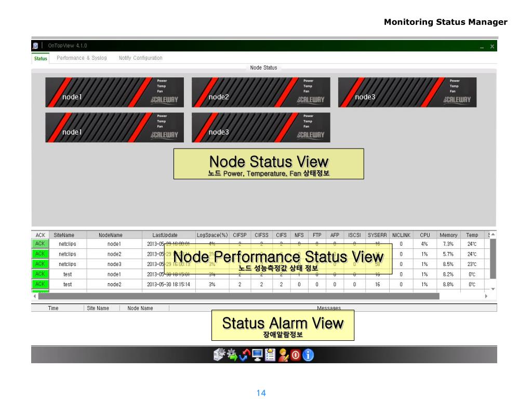Click the Time header in alarm list
The width and height of the screenshot is (532, 399).
[x=54, y=308]
